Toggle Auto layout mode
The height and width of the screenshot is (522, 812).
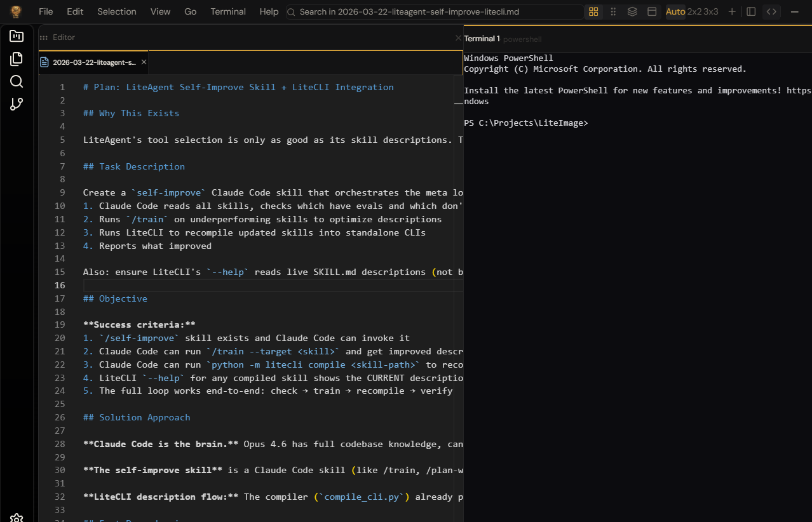[x=675, y=11]
